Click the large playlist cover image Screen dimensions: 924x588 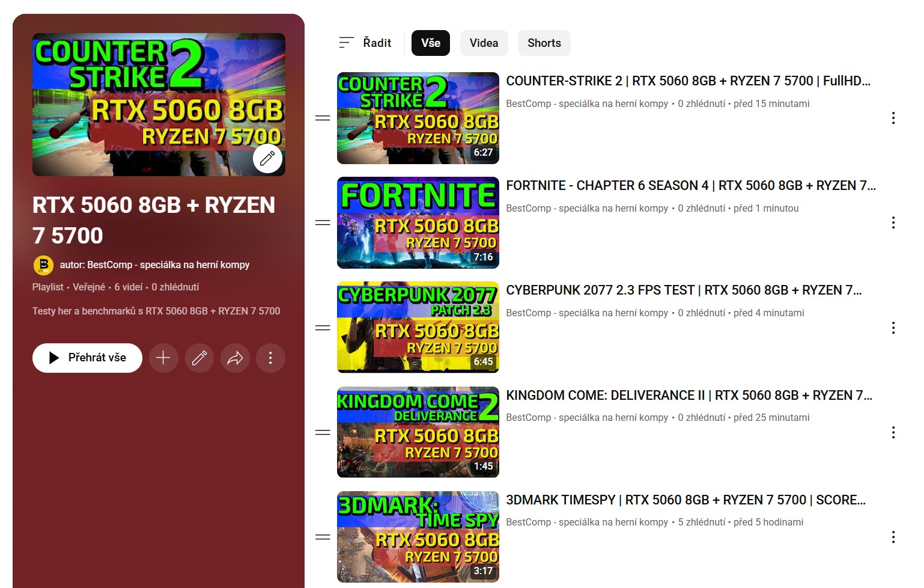pyautogui.click(x=159, y=105)
